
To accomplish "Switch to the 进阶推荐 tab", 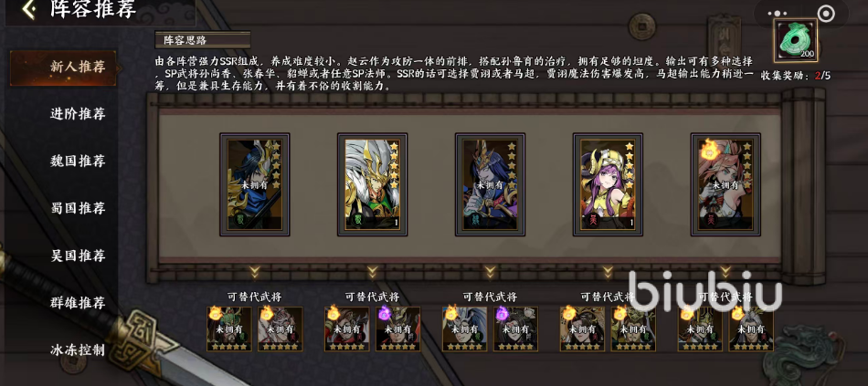I will (x=78, y=114).
